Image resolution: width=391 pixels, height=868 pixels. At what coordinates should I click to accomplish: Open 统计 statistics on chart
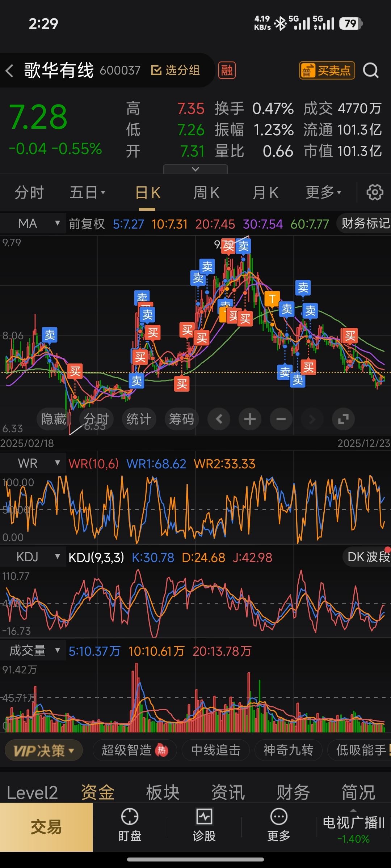pos(139,419)
